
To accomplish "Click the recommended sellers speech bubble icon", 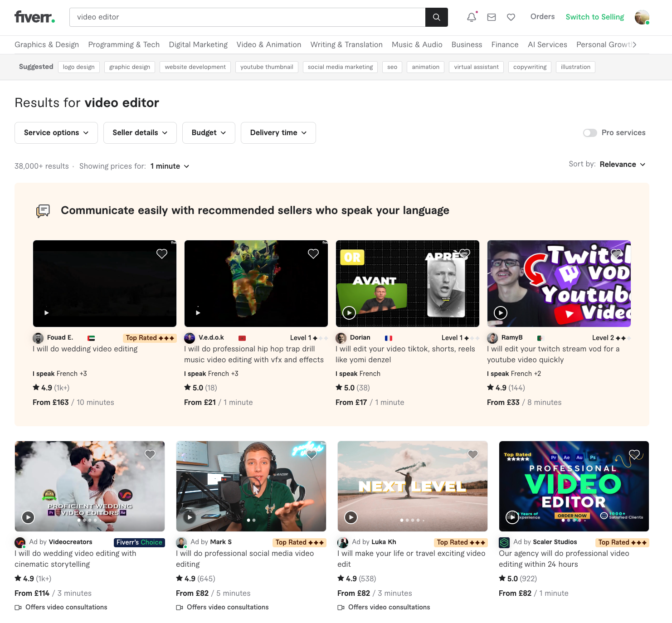I will click(43, 210).
